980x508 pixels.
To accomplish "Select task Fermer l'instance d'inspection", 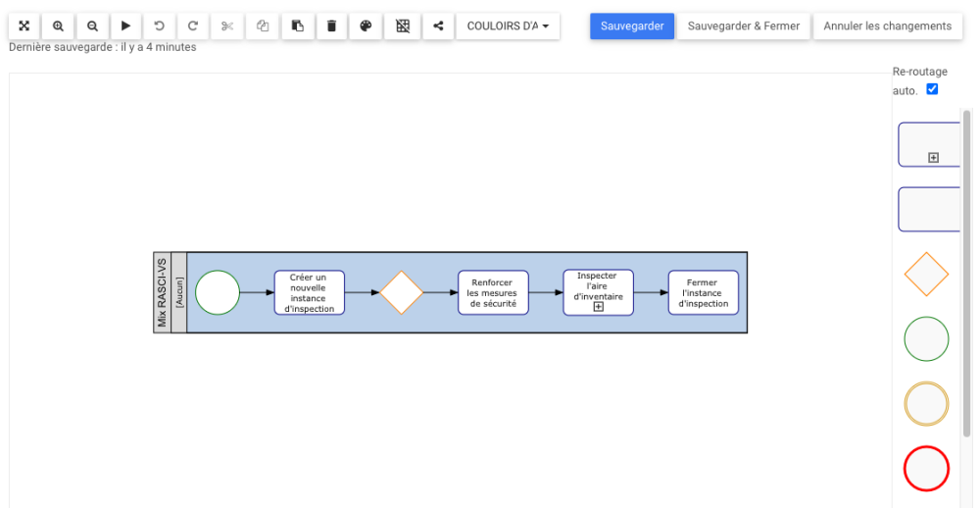I will [x=703, y=292].
